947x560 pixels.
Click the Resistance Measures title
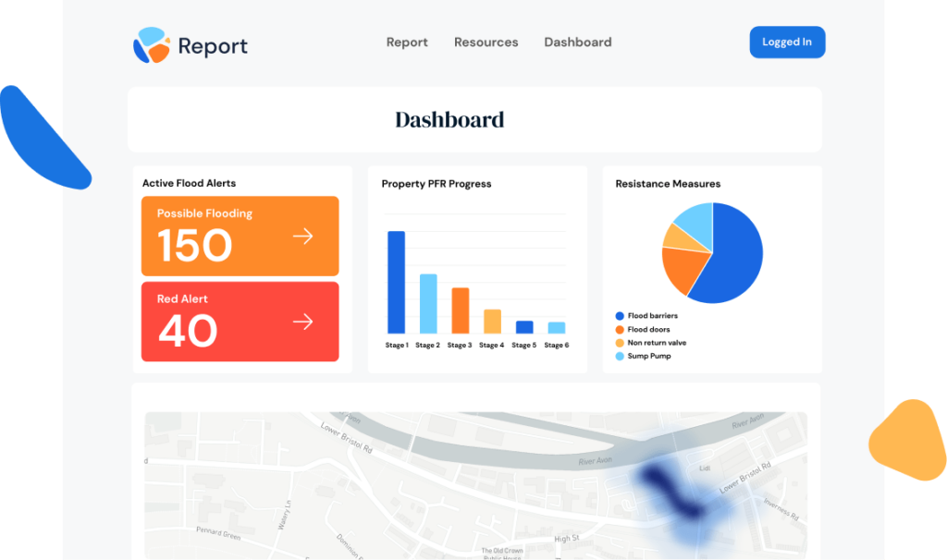[668, 184]
